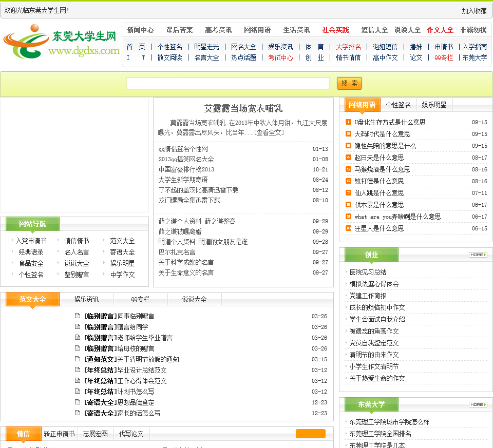Go to 首页 home link
Screen dimensions: 493x448
(x=136, y=47)
